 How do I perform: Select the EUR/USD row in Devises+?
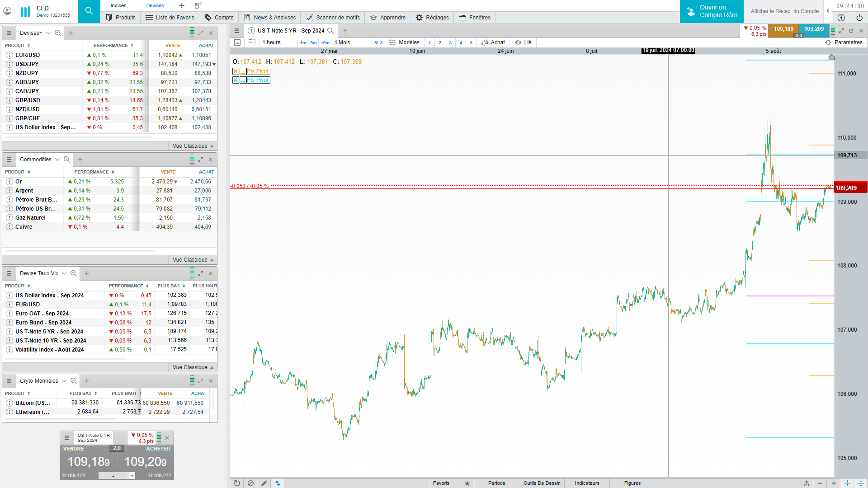pos(28,55)
